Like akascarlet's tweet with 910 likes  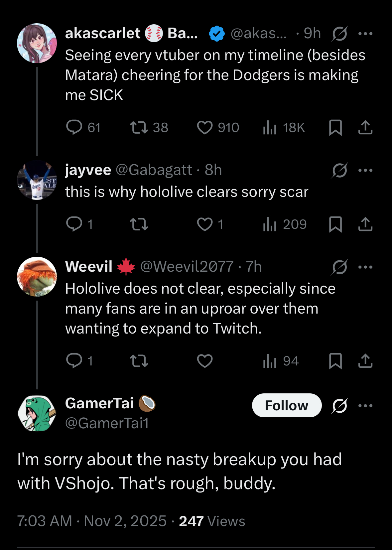point(204,127)
